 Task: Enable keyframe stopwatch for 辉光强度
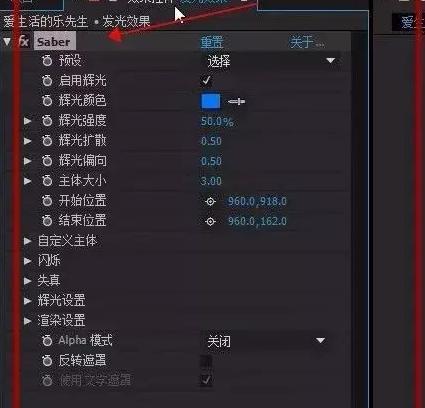tap(47, 120)
